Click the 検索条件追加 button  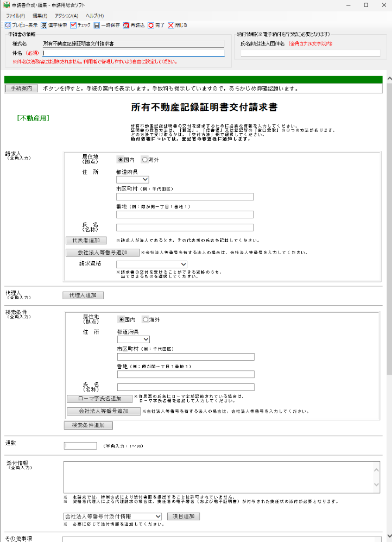coord(88,425)
